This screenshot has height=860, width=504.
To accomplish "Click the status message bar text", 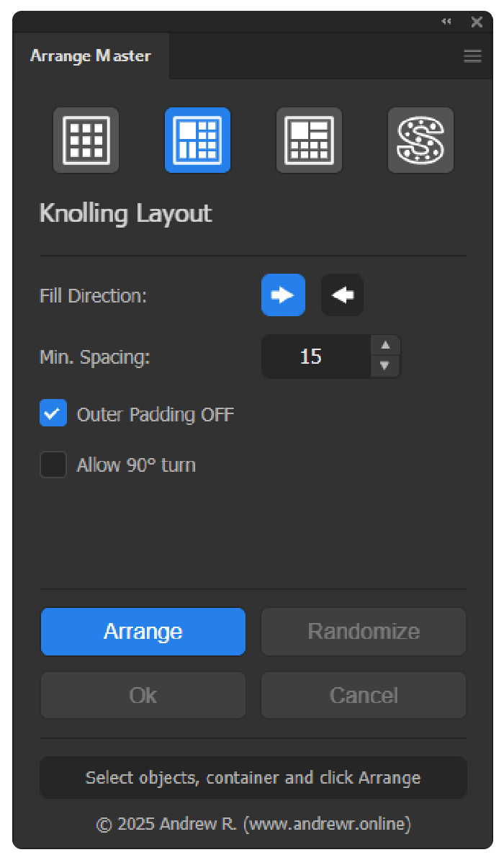I will pos(253,778).
